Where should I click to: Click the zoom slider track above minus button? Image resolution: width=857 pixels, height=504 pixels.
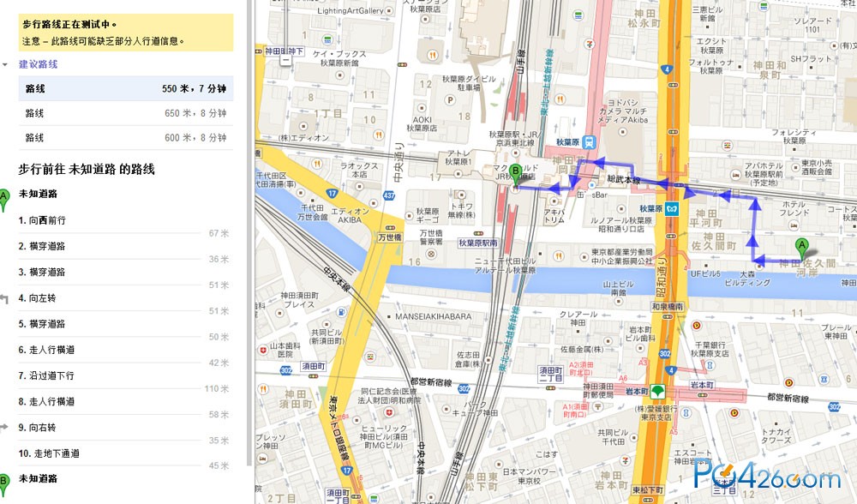[285, 27]
